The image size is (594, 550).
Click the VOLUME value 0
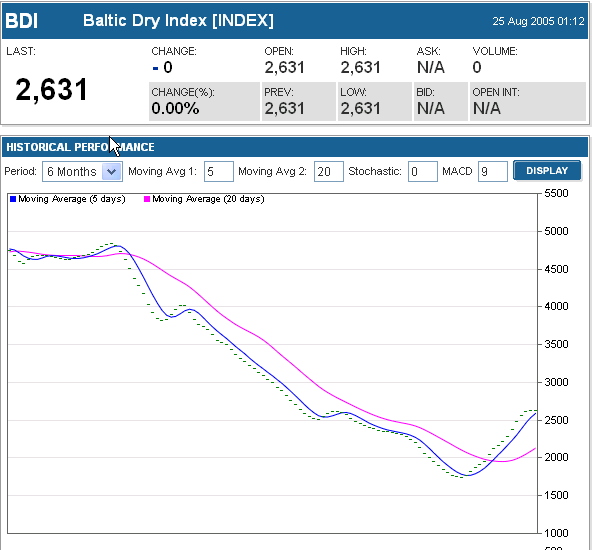pyautogui.click(x=477, y=68)
